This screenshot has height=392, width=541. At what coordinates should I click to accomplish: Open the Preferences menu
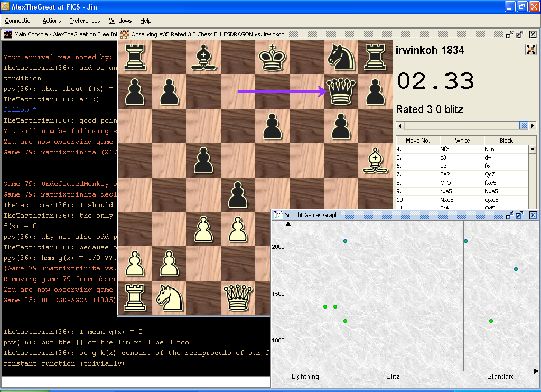click(x=85, y=21)
